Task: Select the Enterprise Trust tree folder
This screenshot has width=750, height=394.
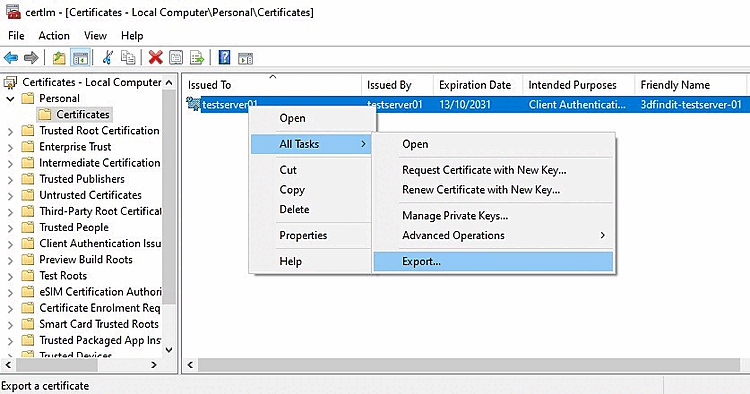Action: (x=75, y=147)
